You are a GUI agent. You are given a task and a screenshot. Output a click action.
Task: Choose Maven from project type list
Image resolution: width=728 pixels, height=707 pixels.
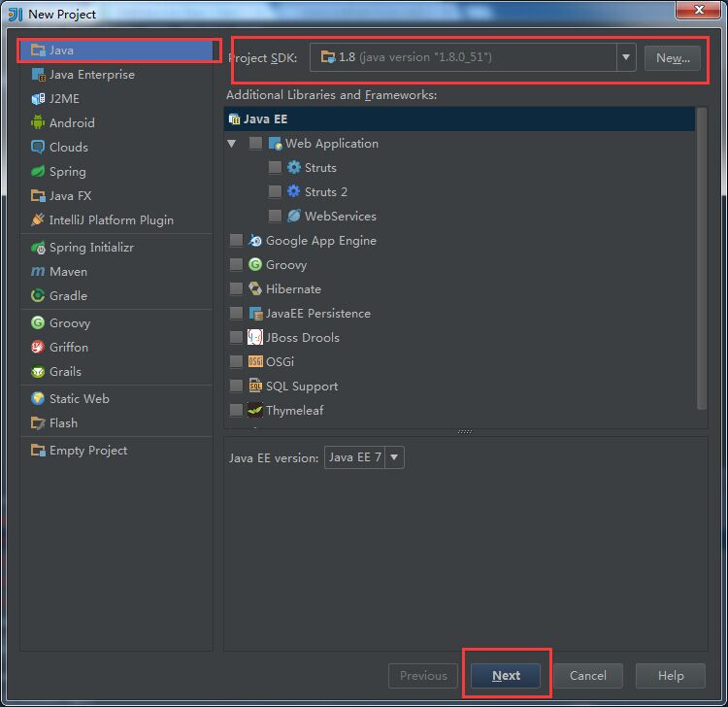(x=116, y=271)
